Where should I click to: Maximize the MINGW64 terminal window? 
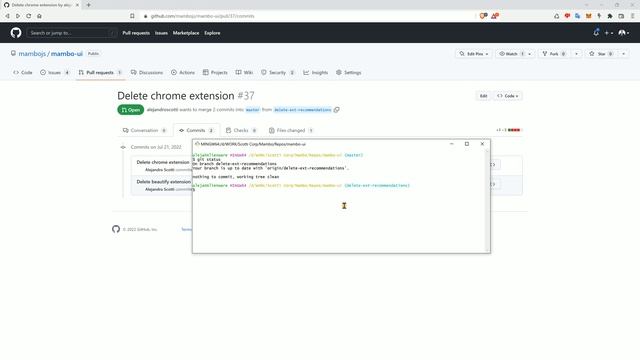(467, 144)
